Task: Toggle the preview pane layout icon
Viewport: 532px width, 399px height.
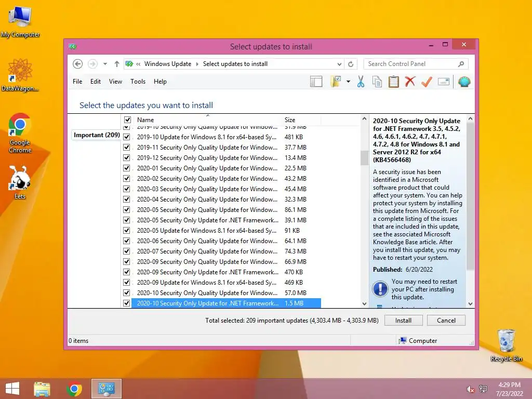Action: (x=316, y=82)
